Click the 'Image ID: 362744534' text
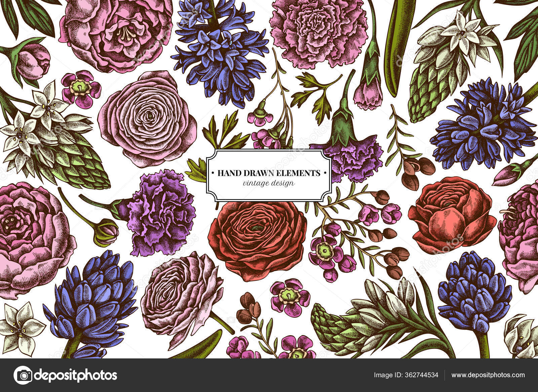The height and width of the screenshot is (392, 538). [406, 375]
